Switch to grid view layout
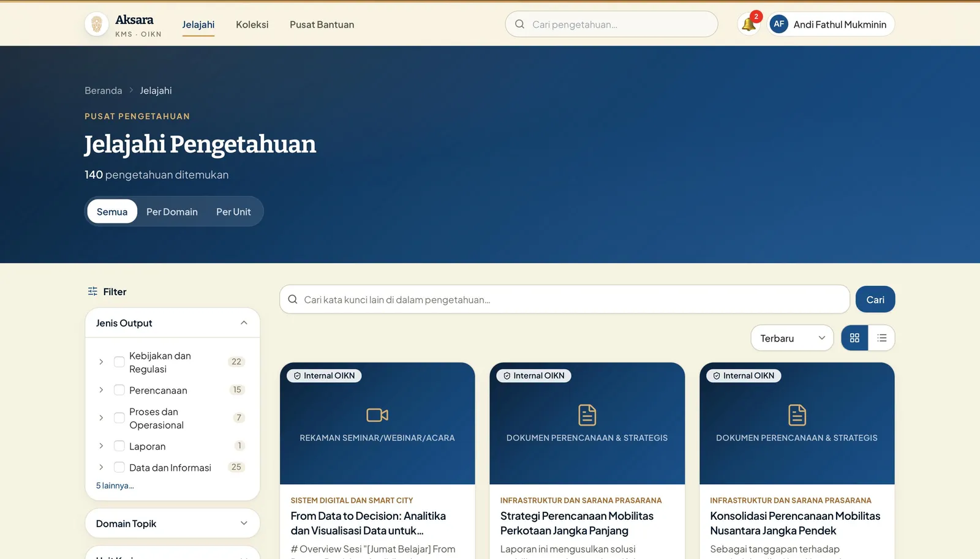This screenshot has width=980, height=559. point(854,338)
